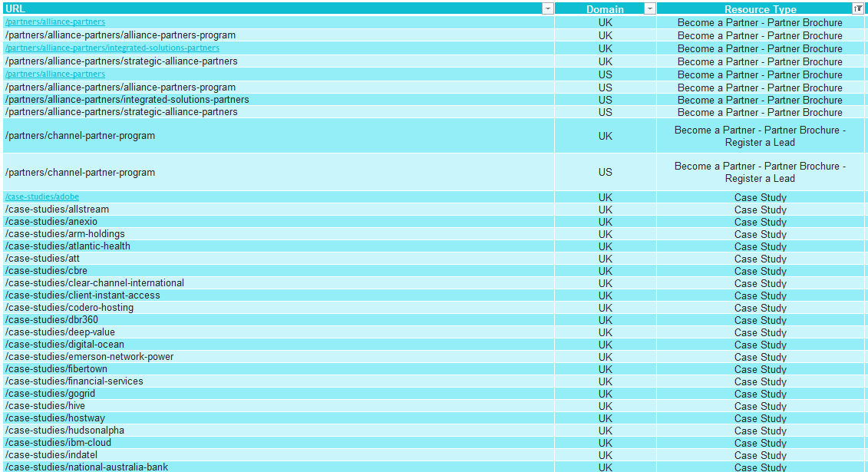
Task: Open /partners/alliance-partners link in the UK row
Action: [x=54, y=21]
